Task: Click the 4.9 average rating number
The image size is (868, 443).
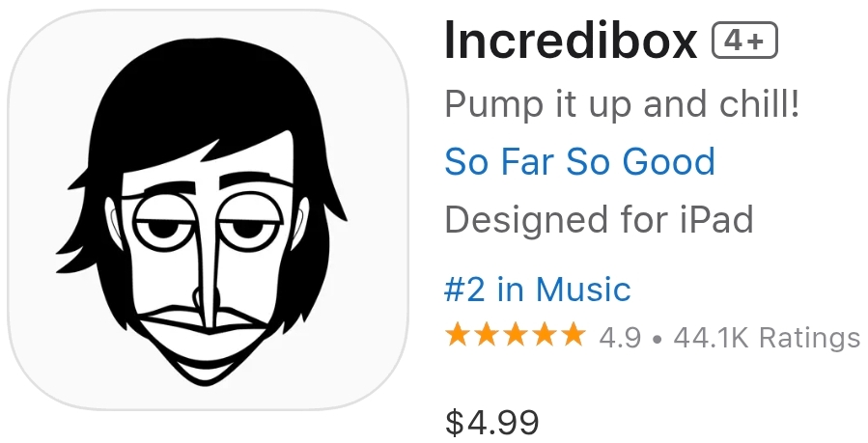Action: click(620, 337)
